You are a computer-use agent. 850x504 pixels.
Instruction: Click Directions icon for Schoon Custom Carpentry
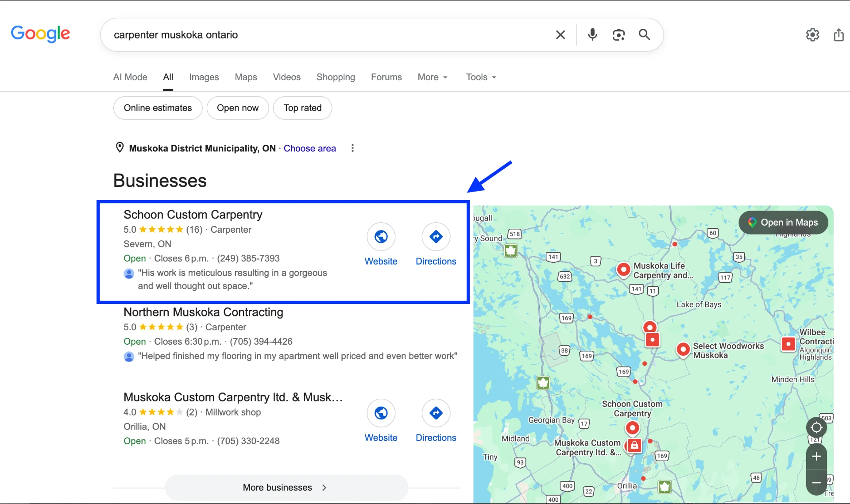pos(436,237)
